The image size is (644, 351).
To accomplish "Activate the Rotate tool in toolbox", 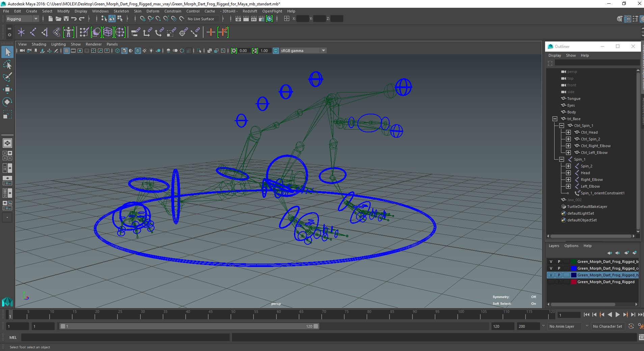I will (x=7, y=102).
